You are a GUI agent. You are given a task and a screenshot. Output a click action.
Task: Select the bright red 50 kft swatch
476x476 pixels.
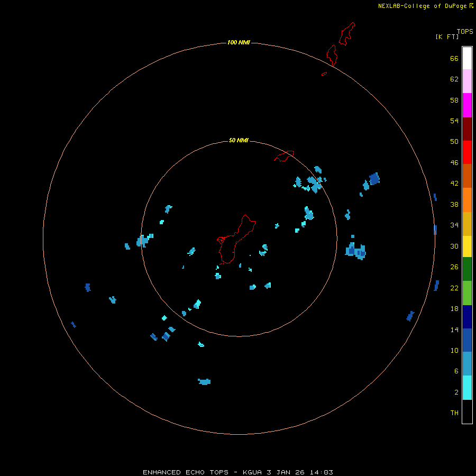click(x=467, y=152)
